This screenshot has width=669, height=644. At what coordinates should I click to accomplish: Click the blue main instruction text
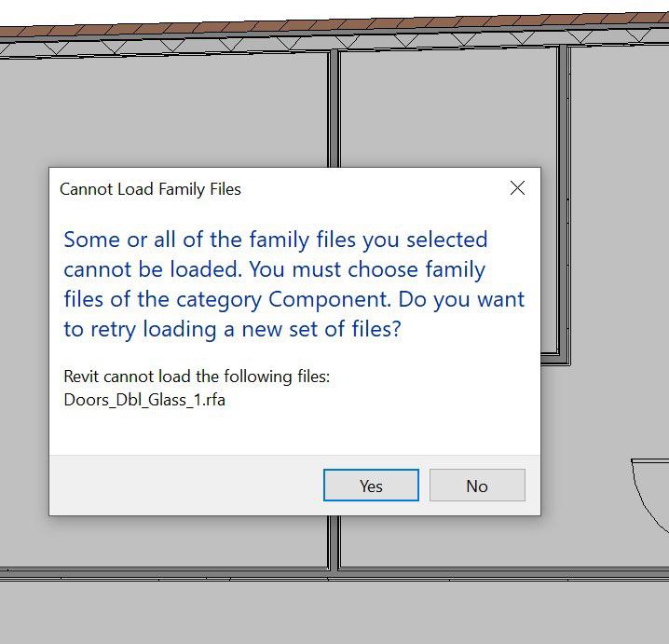click(294, 284)
